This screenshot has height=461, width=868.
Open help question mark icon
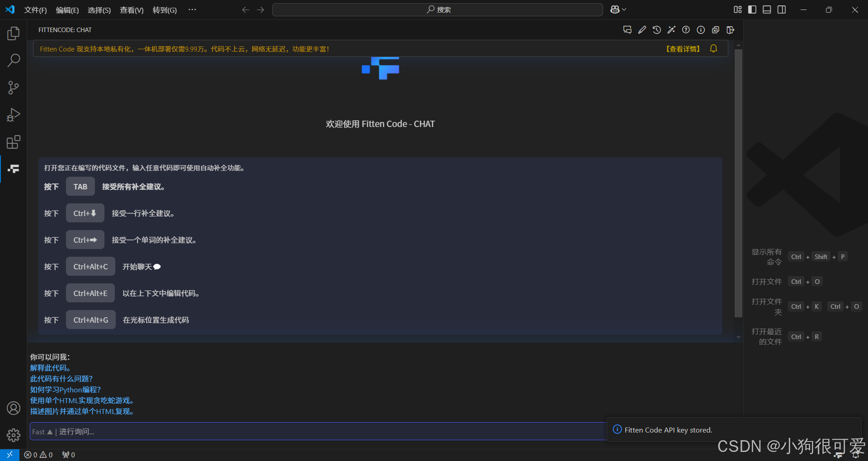tap(686, 30)
